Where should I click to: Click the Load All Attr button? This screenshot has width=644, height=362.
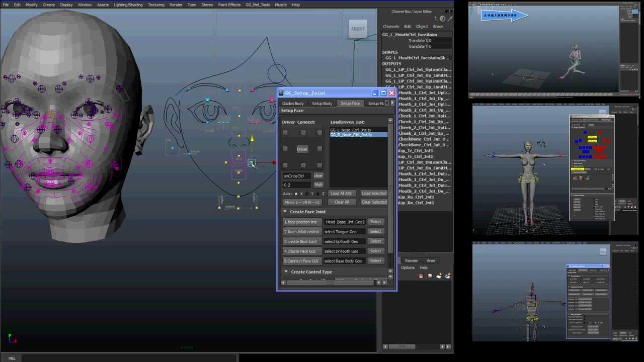342,194
